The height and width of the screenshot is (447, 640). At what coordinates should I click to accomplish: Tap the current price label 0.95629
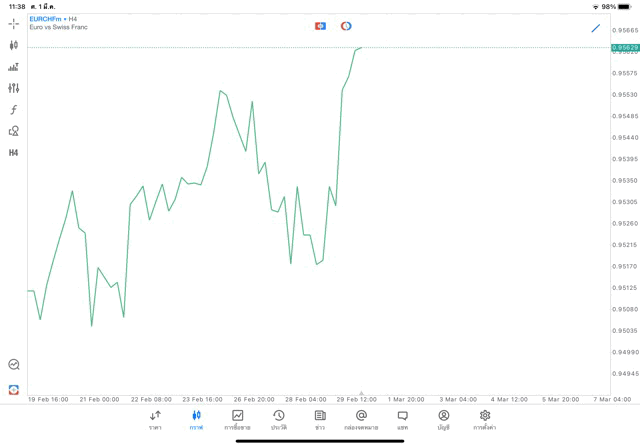625,47
